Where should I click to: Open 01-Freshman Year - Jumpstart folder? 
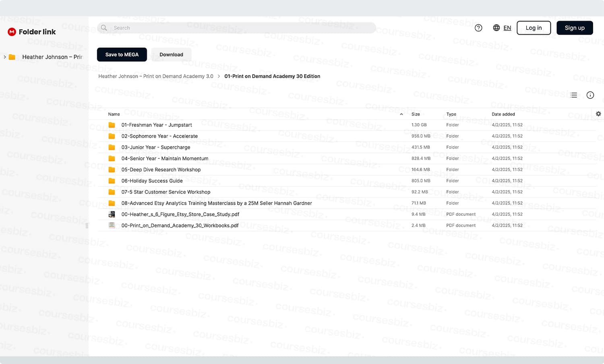pos(157,125)
